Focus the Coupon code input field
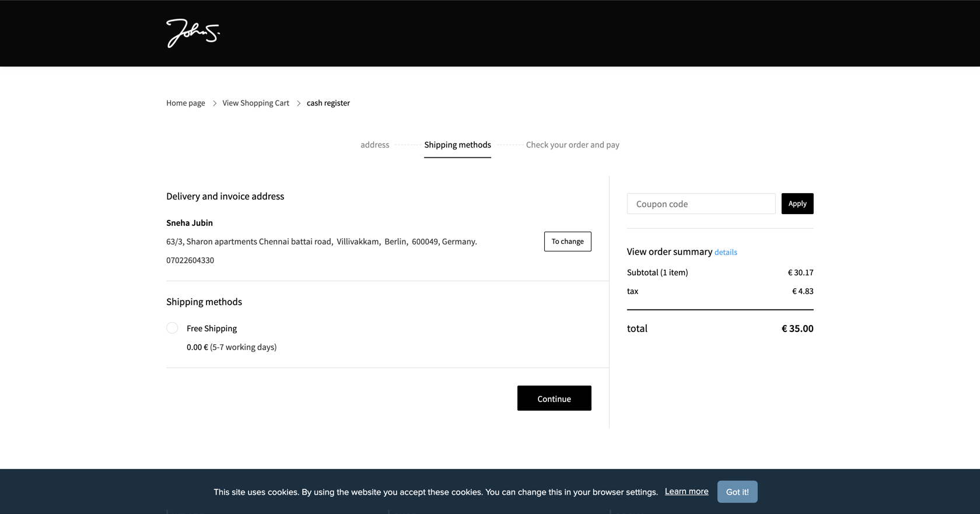The width and height of the screenshot is (980, 514). pos(701,204)
